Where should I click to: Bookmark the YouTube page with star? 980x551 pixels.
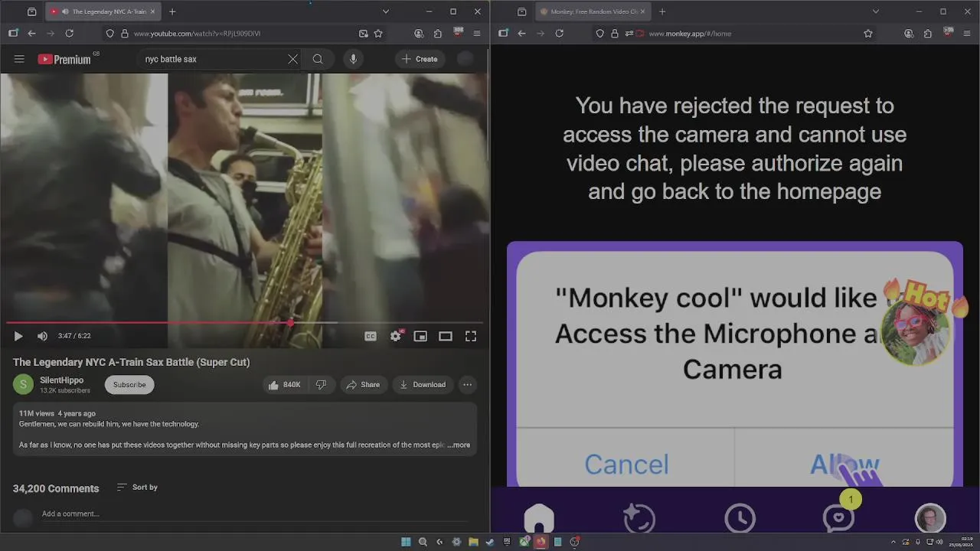378,34
